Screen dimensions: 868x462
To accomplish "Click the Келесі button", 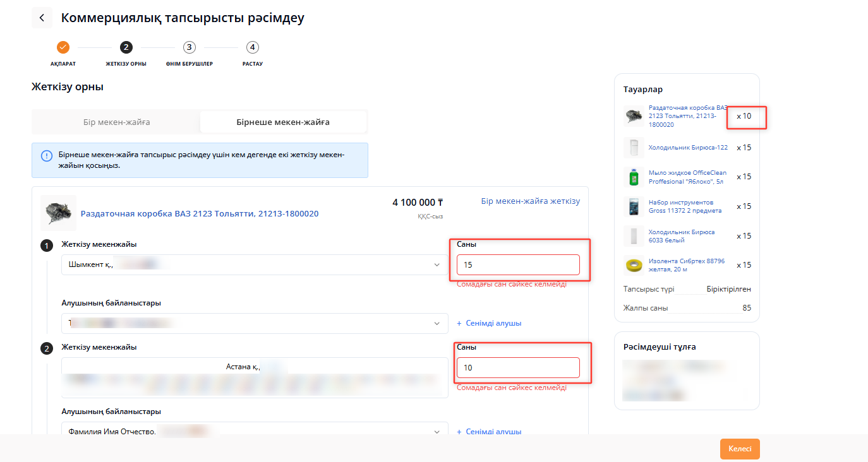I will pyautogui.click(x=739, y=449).
